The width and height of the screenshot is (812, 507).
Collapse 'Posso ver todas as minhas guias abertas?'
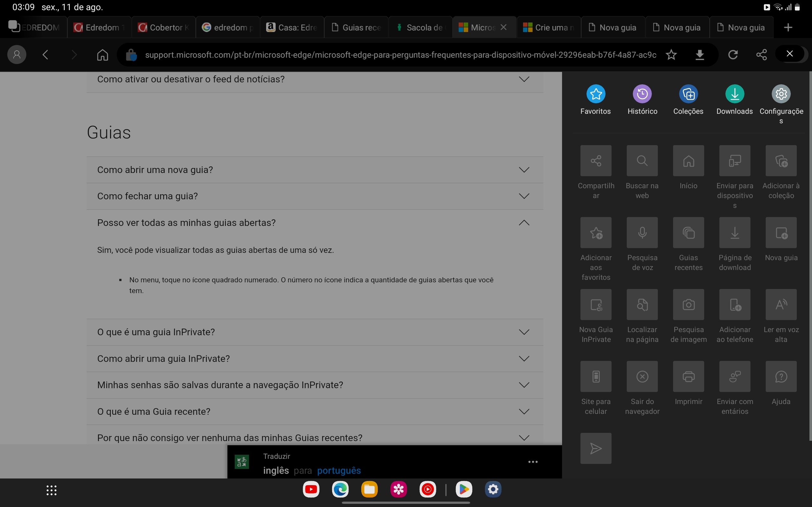click(x=524, y=223)
